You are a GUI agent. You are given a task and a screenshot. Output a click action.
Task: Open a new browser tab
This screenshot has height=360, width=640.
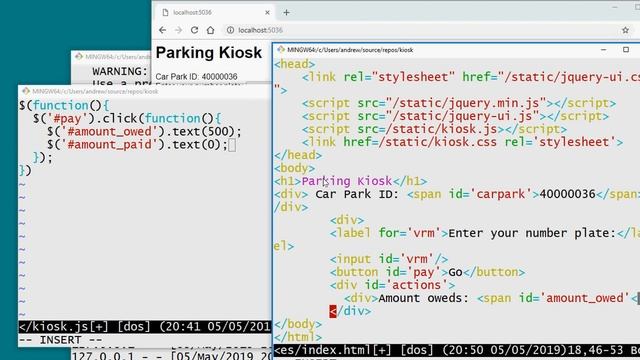coord(287,13)
